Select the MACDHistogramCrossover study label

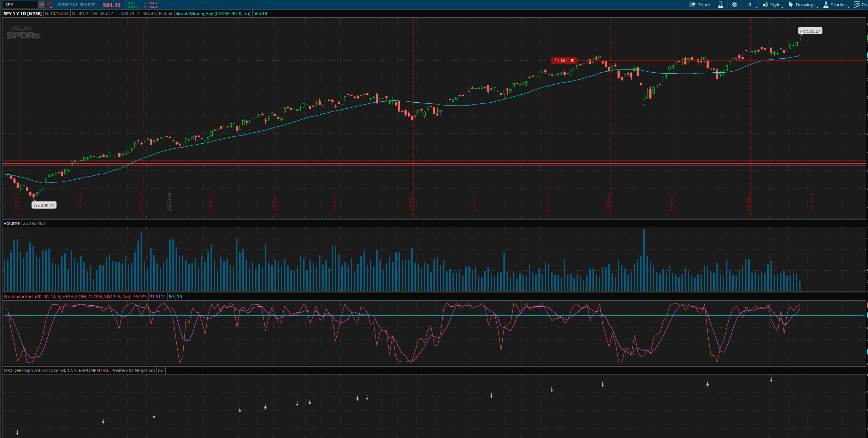pyautogui.click(x=79, y=370)
